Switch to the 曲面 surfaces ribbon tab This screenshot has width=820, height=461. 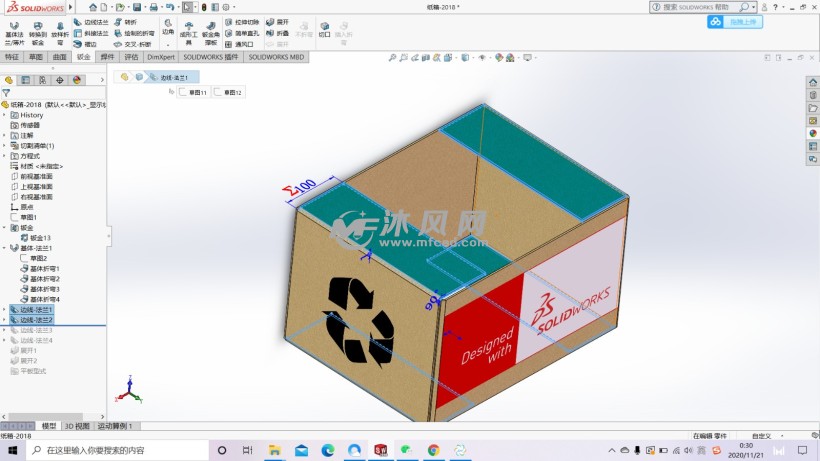[60, 57]
